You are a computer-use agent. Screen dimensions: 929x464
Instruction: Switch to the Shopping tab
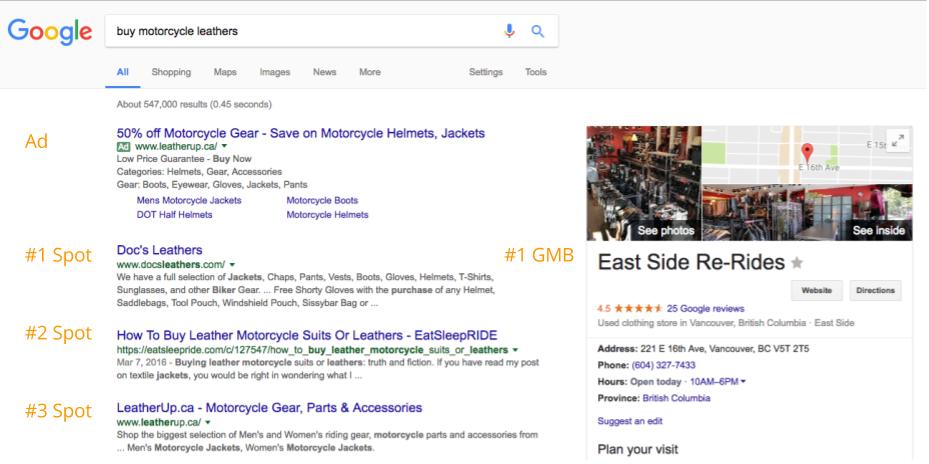[171, 72]
